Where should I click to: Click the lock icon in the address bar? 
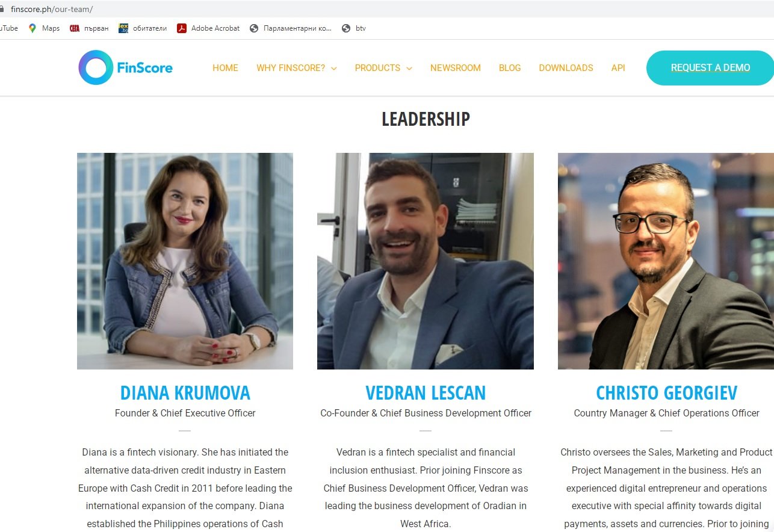click(x=2, y=10)
